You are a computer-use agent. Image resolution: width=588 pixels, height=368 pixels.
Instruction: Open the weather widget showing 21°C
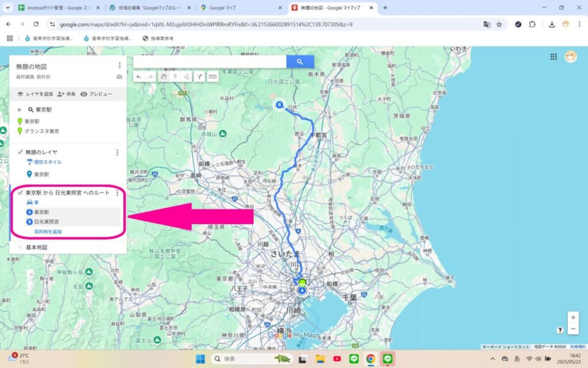[x=19, y=358]
